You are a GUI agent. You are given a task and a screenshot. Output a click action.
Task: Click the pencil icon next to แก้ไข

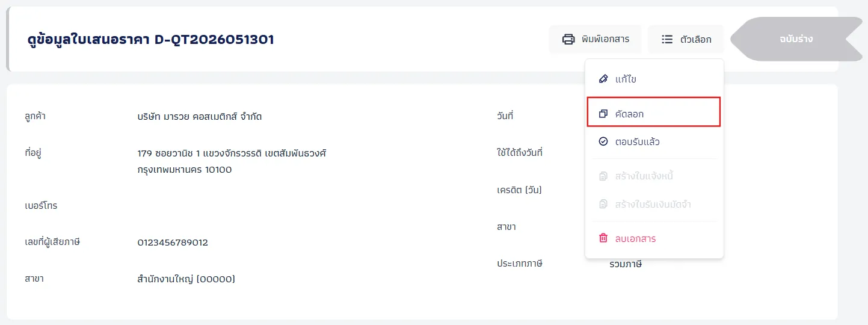click(x=603, y=79)
